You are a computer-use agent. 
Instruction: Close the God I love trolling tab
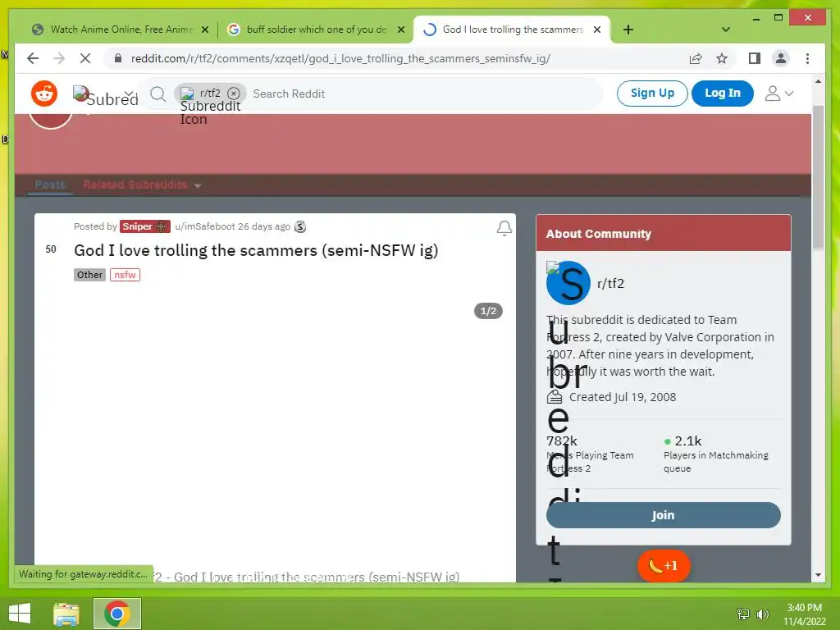(x=597, y=30)
